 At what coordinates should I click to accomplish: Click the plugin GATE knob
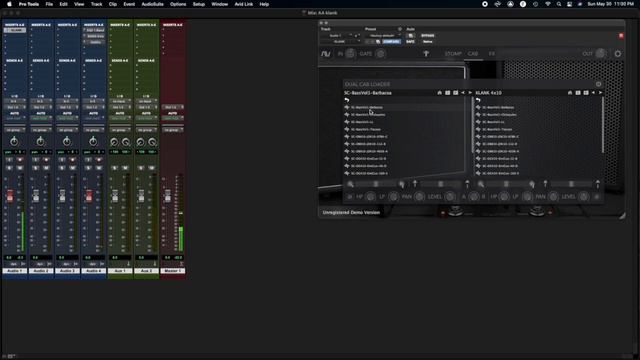(x=380, y=53)
